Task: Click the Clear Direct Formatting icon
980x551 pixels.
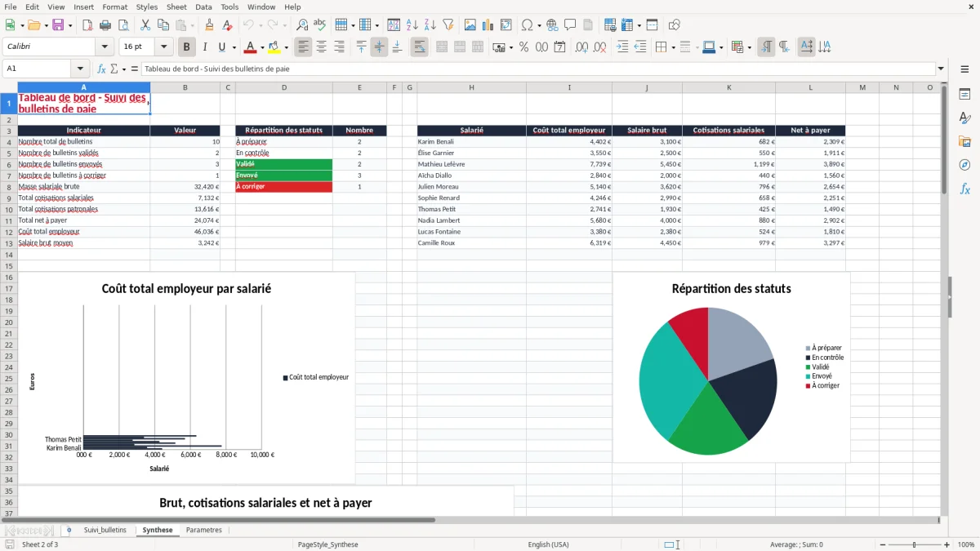Action: point(228,25)
